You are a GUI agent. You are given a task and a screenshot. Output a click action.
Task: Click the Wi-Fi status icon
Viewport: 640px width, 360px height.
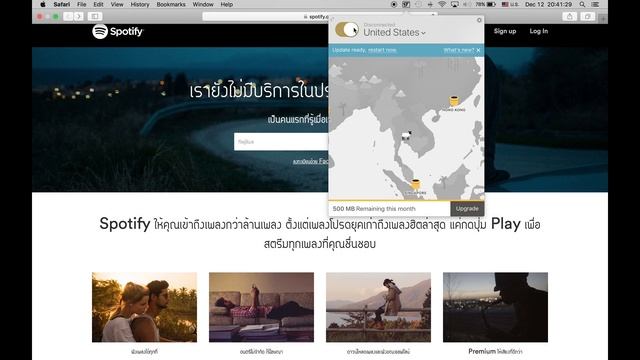(x=442, y=4)
